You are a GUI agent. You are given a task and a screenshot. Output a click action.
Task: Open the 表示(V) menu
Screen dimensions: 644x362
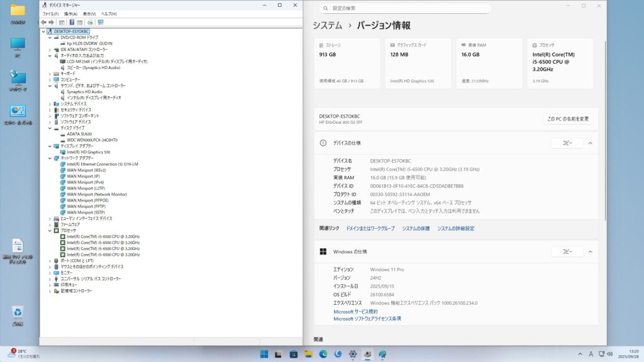coord(89,13)
